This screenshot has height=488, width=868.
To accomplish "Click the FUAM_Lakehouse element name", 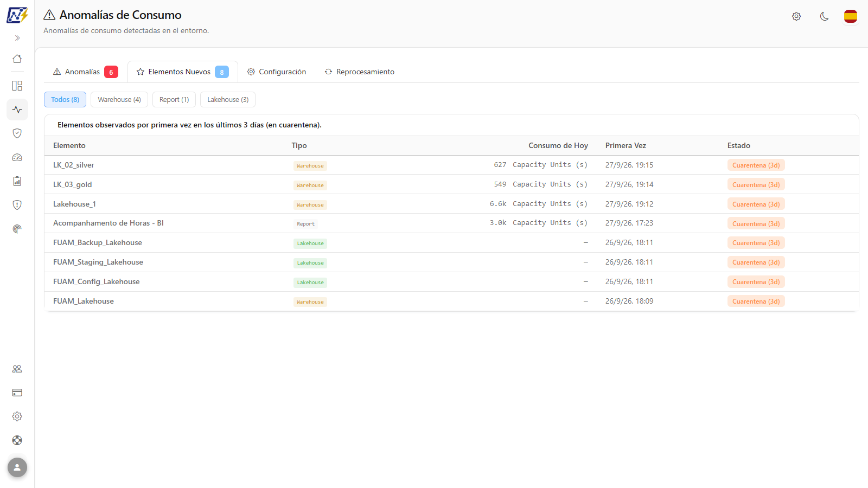I will click(x=84, y=301).
